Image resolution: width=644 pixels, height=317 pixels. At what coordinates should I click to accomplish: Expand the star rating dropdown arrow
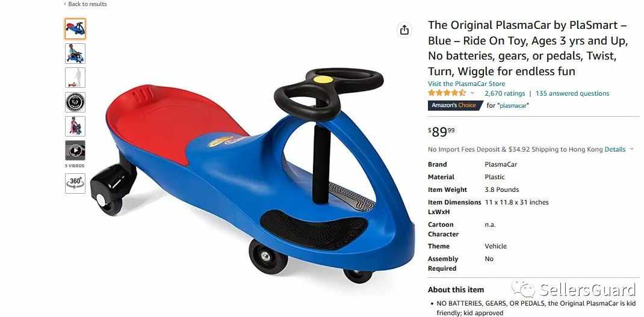coord(472,93)
